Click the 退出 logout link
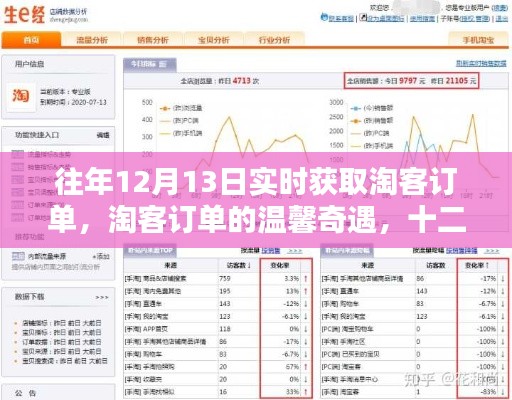 (502, 18)
